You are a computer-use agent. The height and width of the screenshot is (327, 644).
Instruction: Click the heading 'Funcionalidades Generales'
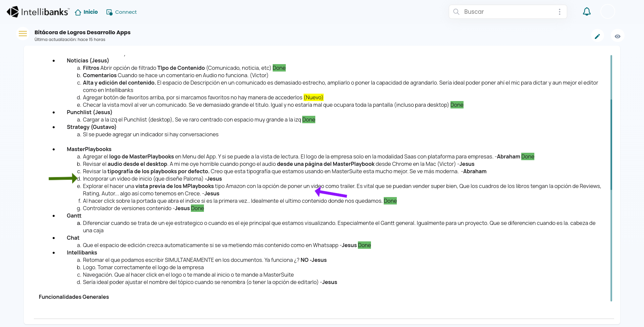(74, 297)
